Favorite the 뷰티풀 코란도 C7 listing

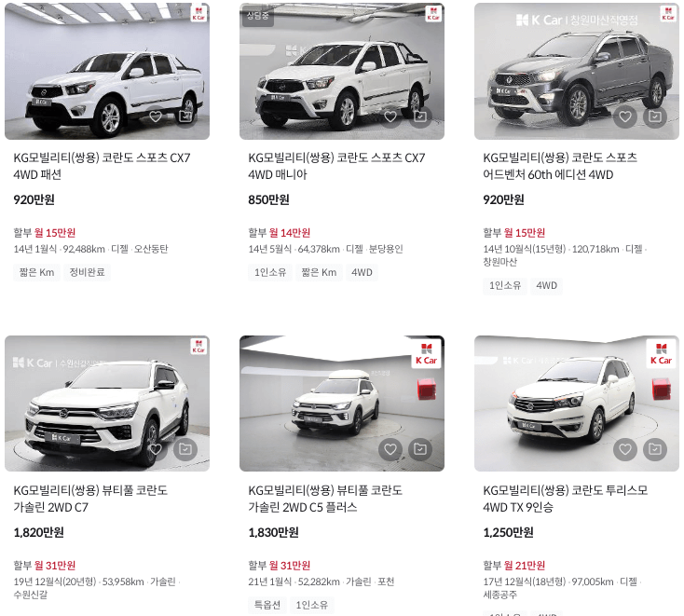156,449
